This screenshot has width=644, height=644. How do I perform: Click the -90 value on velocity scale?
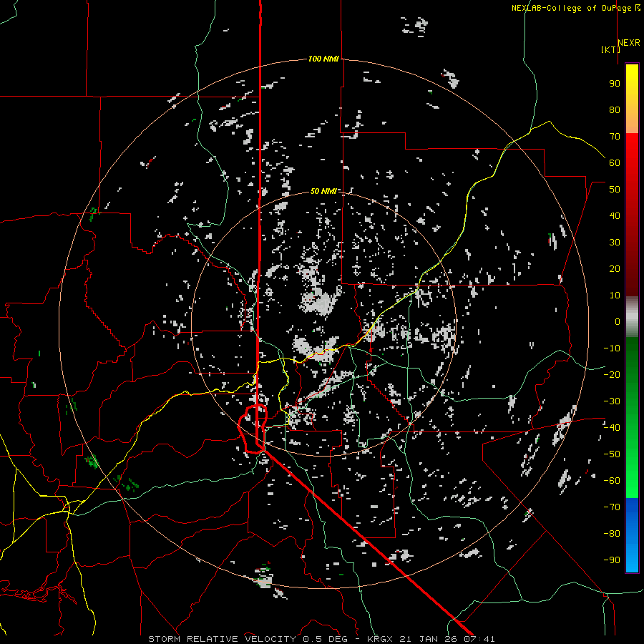point(612,560)
